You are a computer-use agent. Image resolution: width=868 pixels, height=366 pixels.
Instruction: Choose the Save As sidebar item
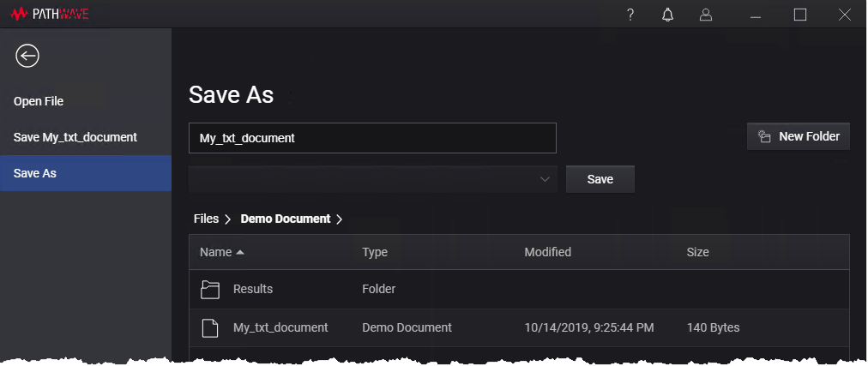[x=35, y=173]
